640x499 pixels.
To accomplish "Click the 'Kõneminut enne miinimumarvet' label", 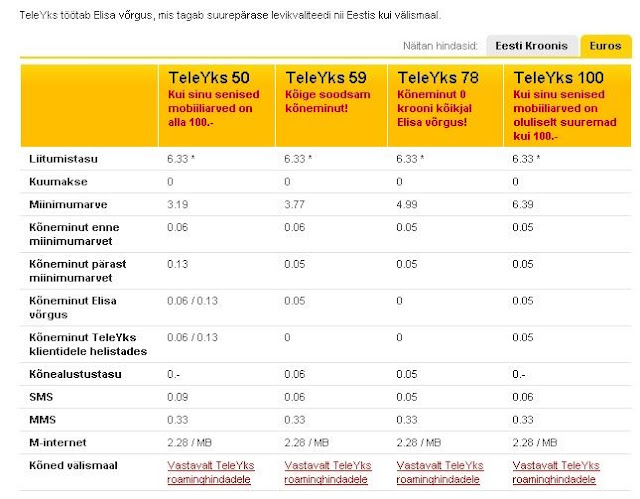I will [x=74, y=234].
